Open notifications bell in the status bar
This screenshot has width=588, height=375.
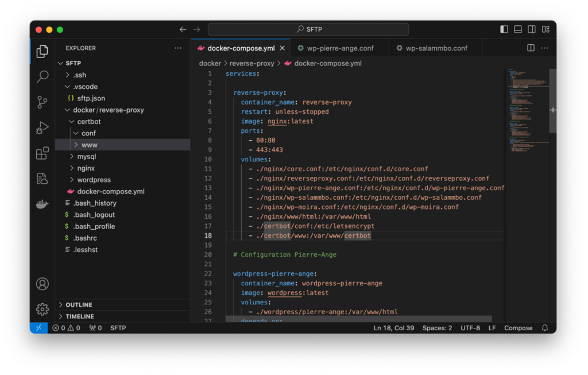click(x=545, y=328)
